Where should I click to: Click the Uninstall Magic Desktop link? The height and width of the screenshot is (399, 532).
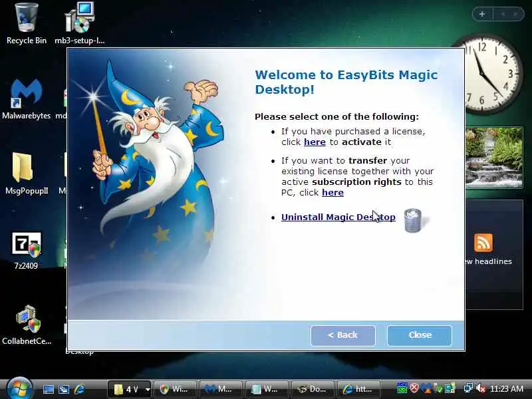coord(338,217)
